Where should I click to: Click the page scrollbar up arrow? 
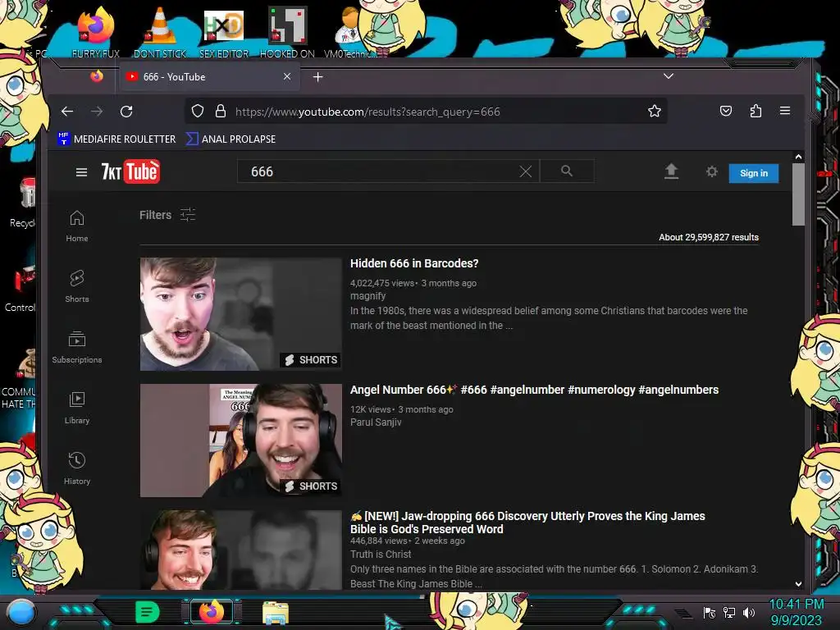coord(798,157)
